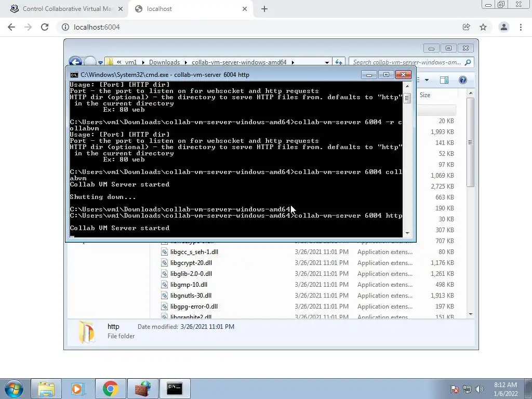The image size is (532, 399).
Task: Open Chrome from the VM taskbar
Action: point(111,389)
